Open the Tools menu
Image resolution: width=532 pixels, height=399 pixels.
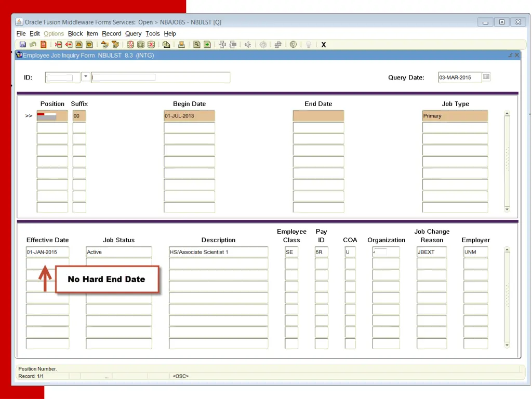tap(153, 34)
